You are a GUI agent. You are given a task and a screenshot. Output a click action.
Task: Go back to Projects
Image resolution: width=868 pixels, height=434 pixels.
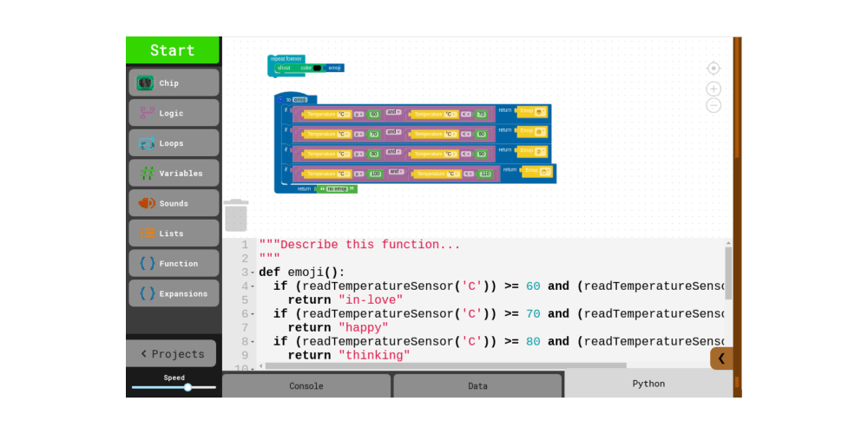(x=173, y=353)
